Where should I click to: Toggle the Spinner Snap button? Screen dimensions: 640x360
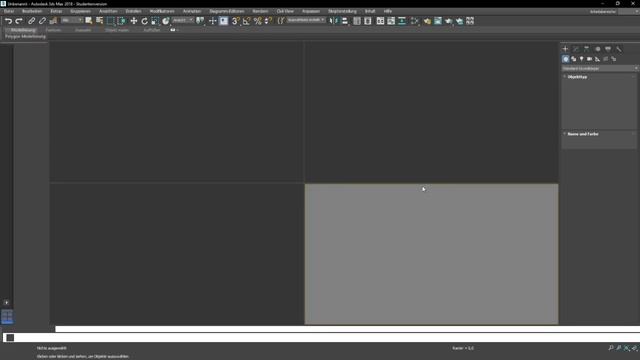(x=268, y=21)
